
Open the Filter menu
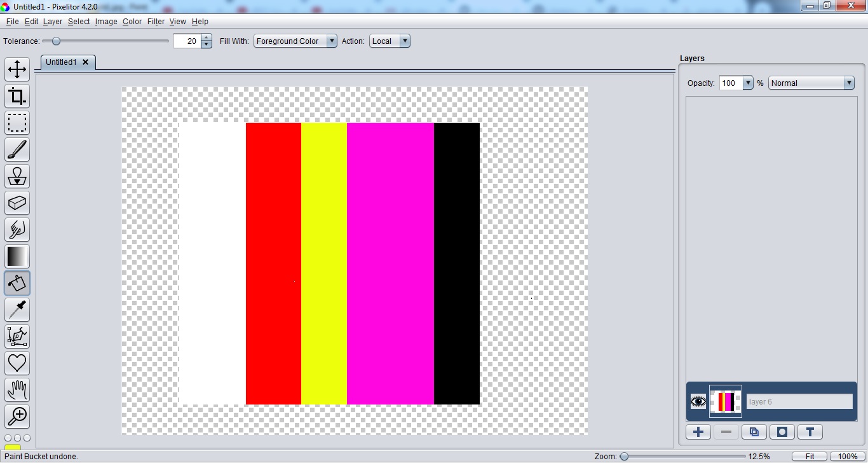(156, 21)
